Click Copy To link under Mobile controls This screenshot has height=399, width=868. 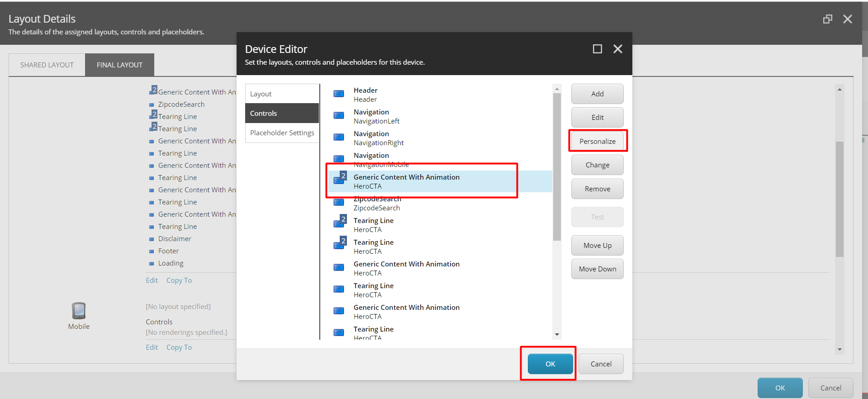coord(179,347)
